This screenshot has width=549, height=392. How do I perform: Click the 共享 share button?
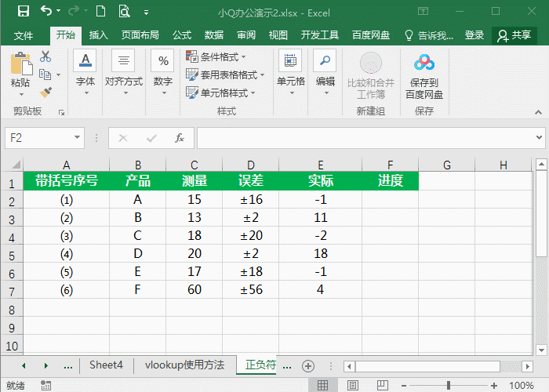point(514,35)
